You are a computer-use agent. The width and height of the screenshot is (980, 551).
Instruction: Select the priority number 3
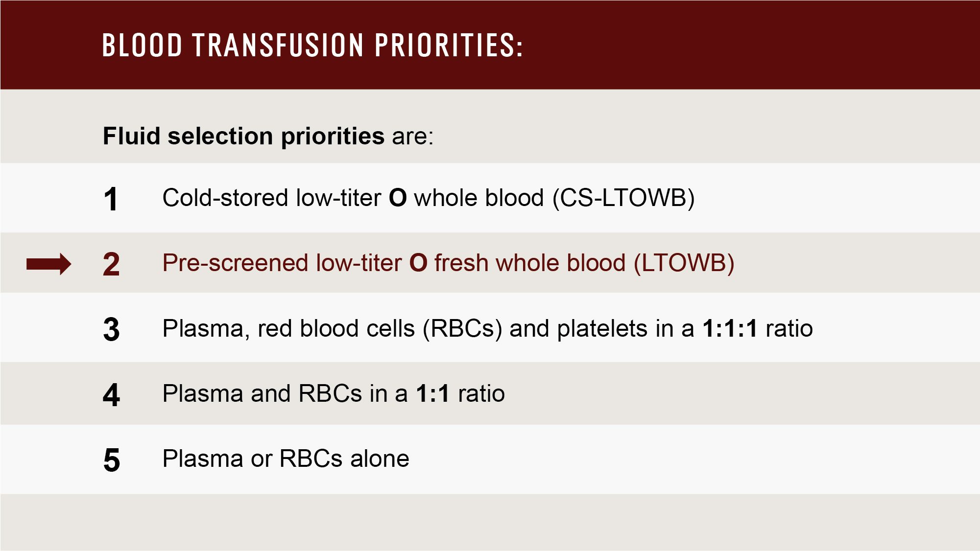coord(111,329)
